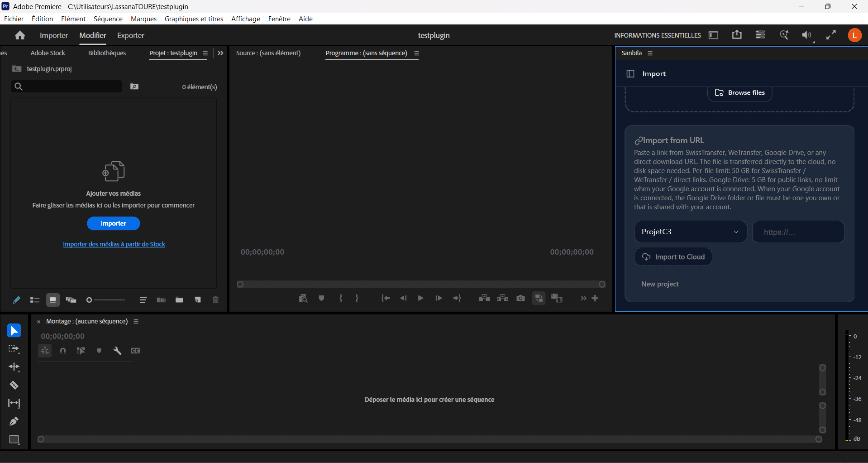Add marker in timeline panel
This screenshot has height=463, width=868.
[x=99, y=351]
